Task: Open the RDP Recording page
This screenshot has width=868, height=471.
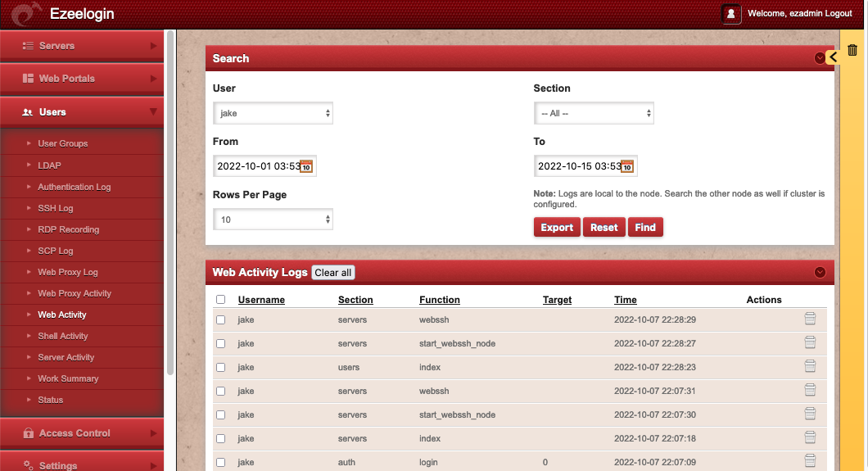Action: (x=69, y=229)
